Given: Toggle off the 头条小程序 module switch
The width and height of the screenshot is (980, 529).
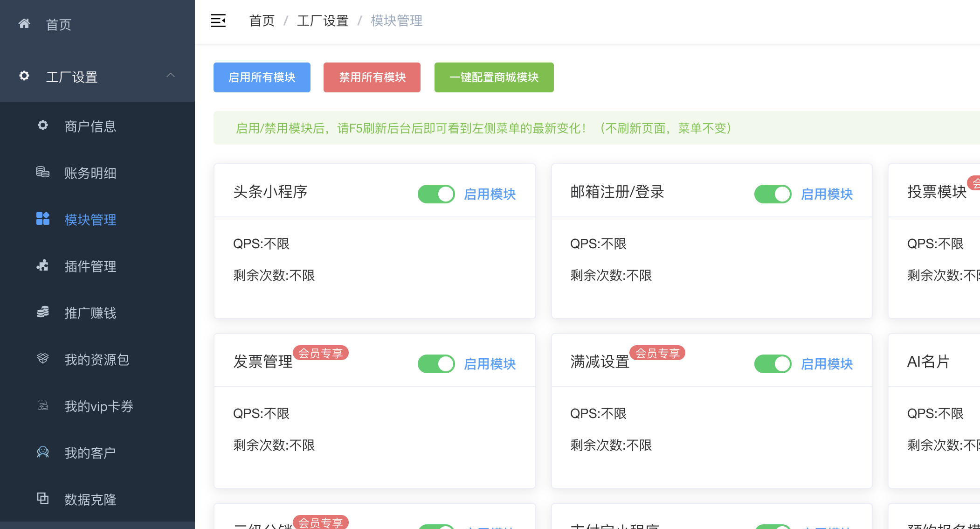Looking at the screenshot, I should click(436, 194).
